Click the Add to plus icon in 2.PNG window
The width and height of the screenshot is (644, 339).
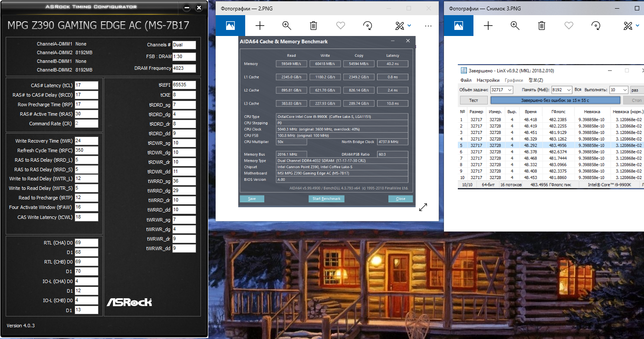pyautogui.click(x=260, y=26)
